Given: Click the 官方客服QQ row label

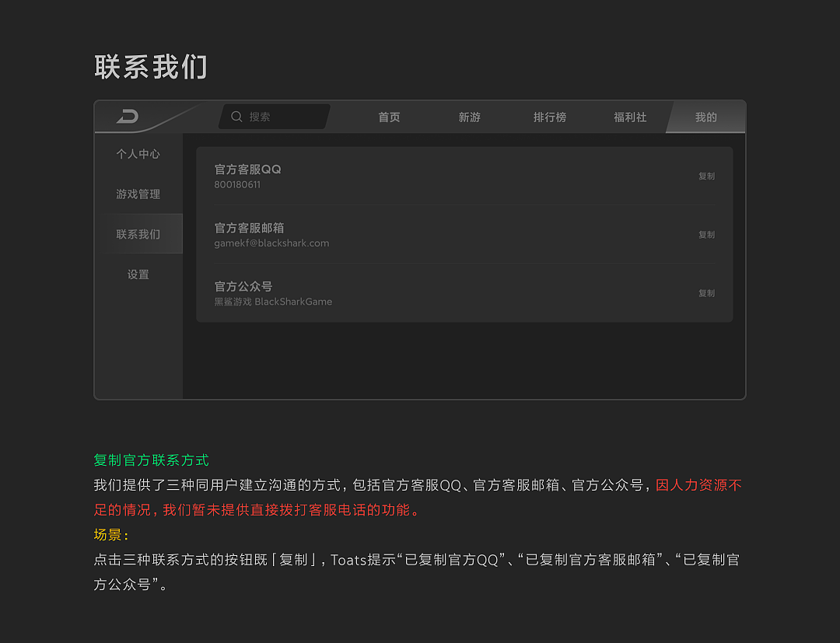Looking at the screenshot, I should tap(248, 169).
